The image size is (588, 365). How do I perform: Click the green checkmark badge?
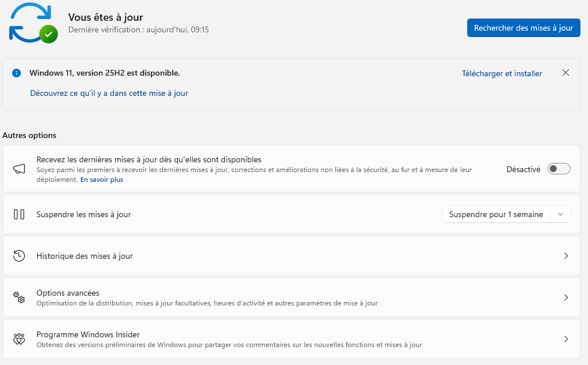point(49,34)
